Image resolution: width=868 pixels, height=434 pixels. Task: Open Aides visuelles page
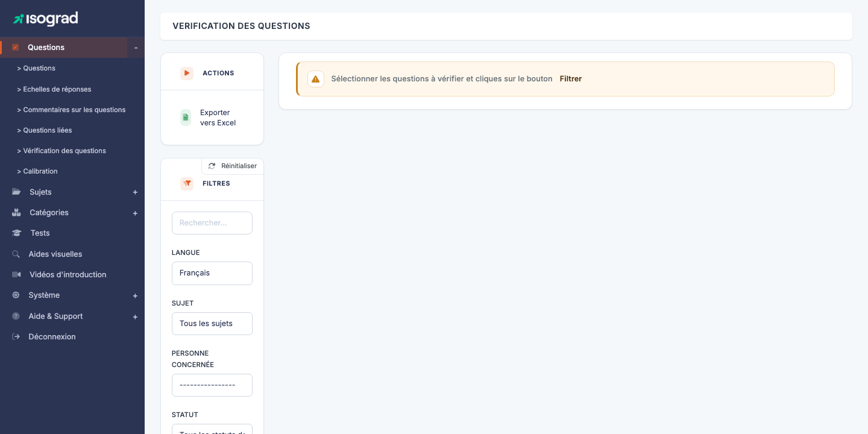coord(55,254)
